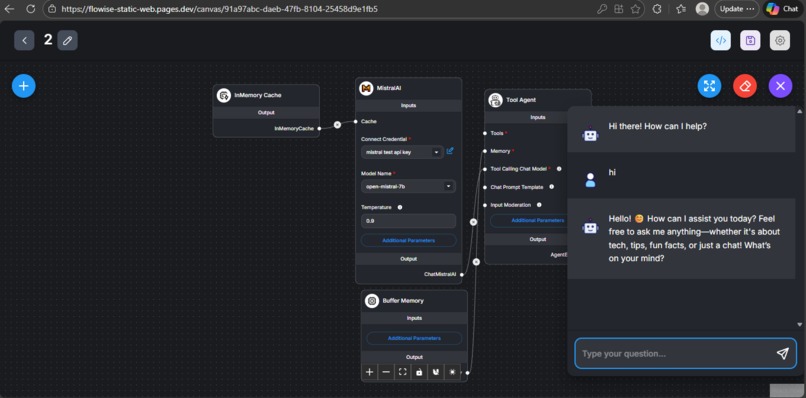Open the browser split-screen apps icon
This screenshot has height=398, width=806.
619,9
